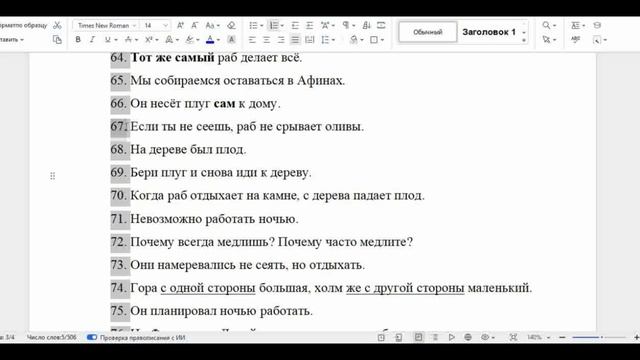
Task: Click the format painter button
Action: (x=24, y=25)
